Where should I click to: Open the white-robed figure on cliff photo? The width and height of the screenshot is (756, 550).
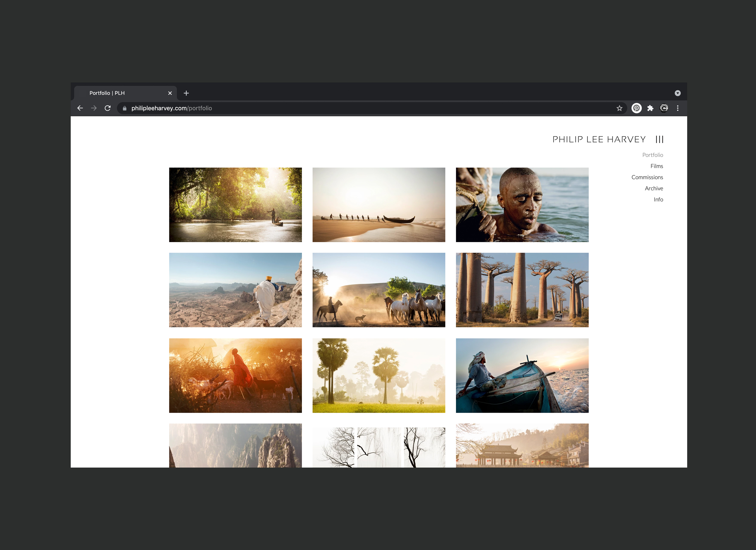[x=235, y=290]
